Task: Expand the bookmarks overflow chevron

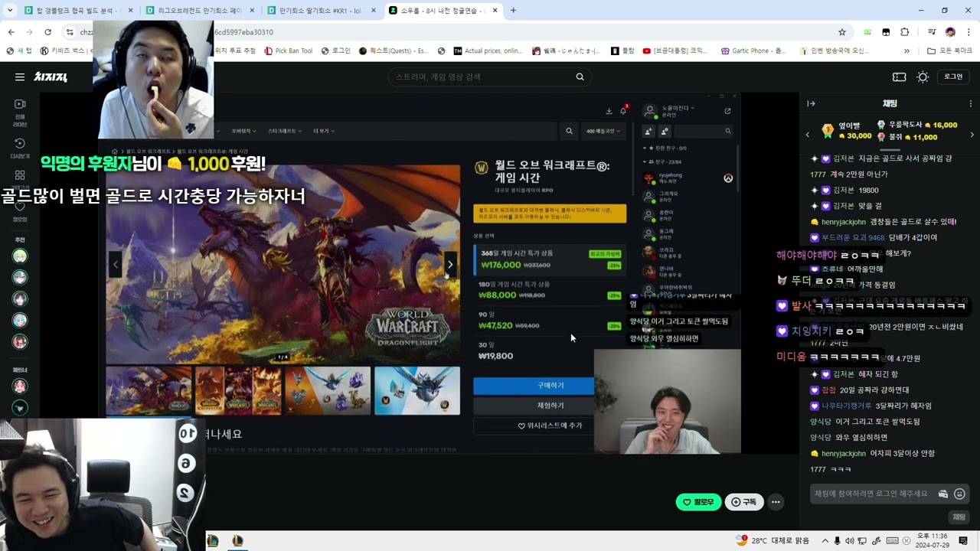Action: tap(906, 51)
